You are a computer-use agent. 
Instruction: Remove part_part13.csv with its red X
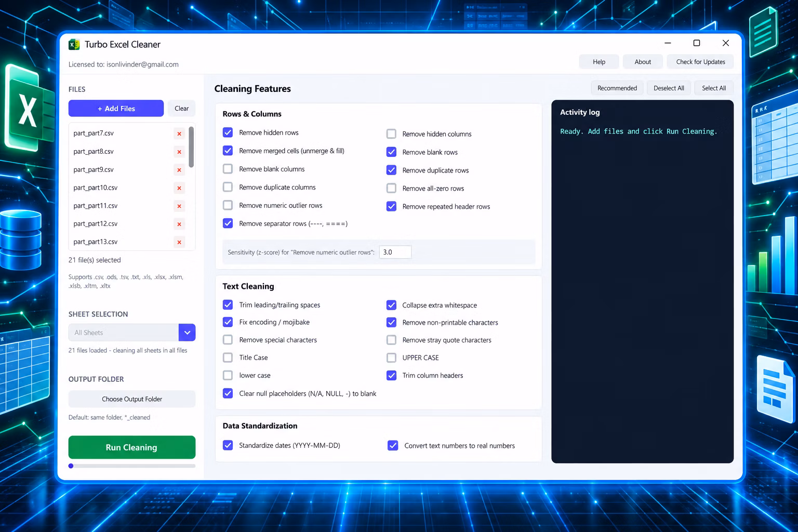click(179, 242)
